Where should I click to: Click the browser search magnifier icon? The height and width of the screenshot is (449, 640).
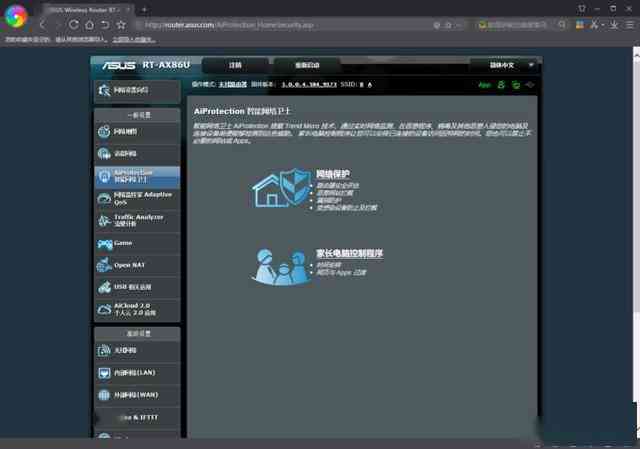click(562, 25)
